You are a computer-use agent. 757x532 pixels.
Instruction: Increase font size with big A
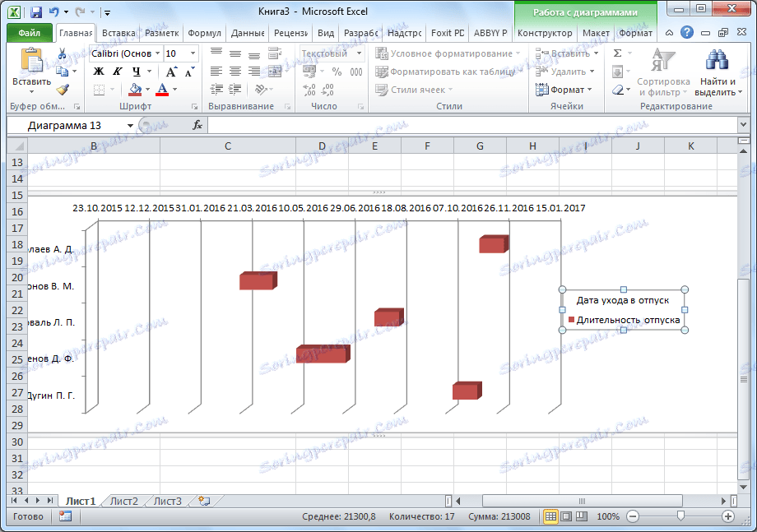[x=171, y=72]
